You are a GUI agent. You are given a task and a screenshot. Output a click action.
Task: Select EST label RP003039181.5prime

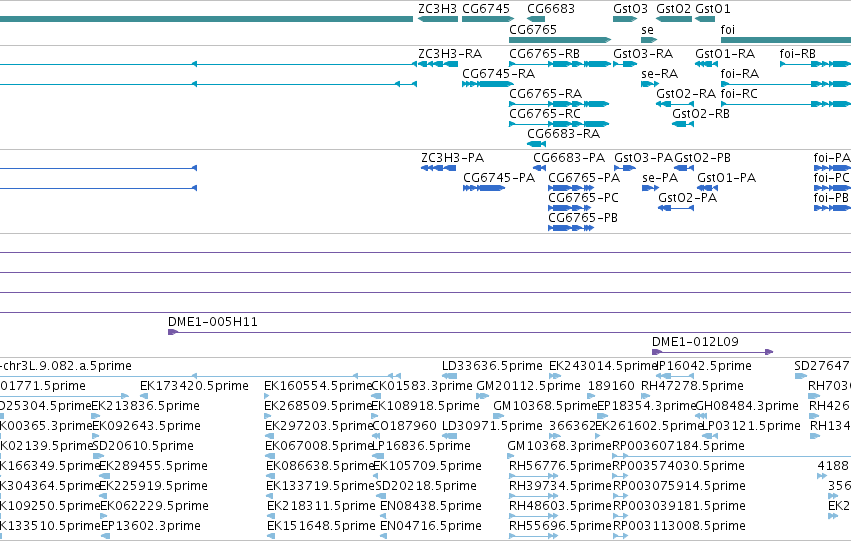[679, 506]
